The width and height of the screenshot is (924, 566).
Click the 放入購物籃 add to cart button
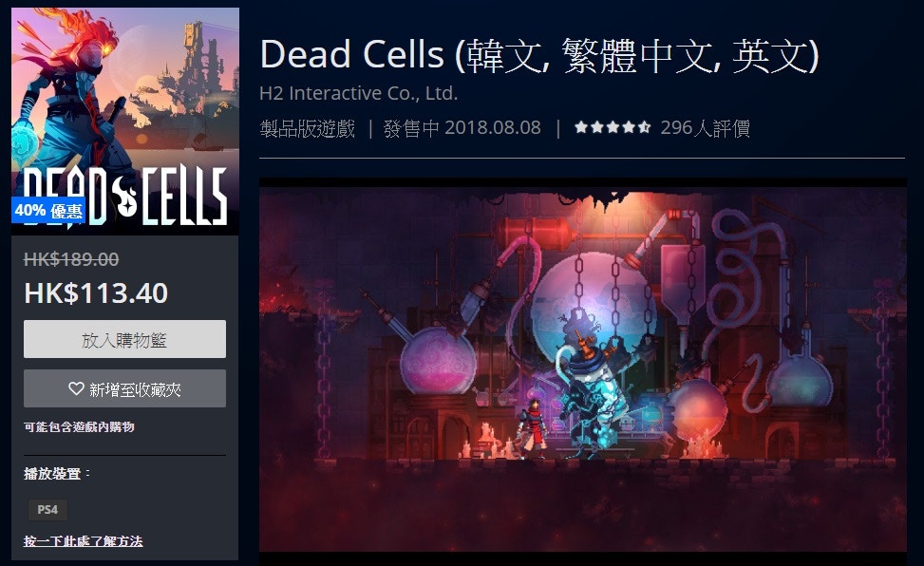point(124,339)
